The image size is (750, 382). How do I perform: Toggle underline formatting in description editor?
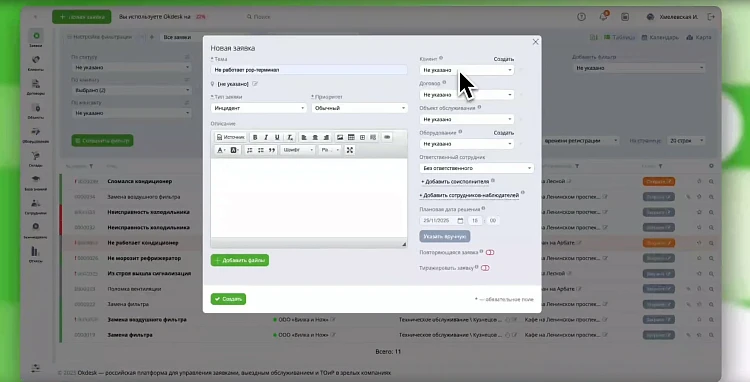click(x=277, y=137)
